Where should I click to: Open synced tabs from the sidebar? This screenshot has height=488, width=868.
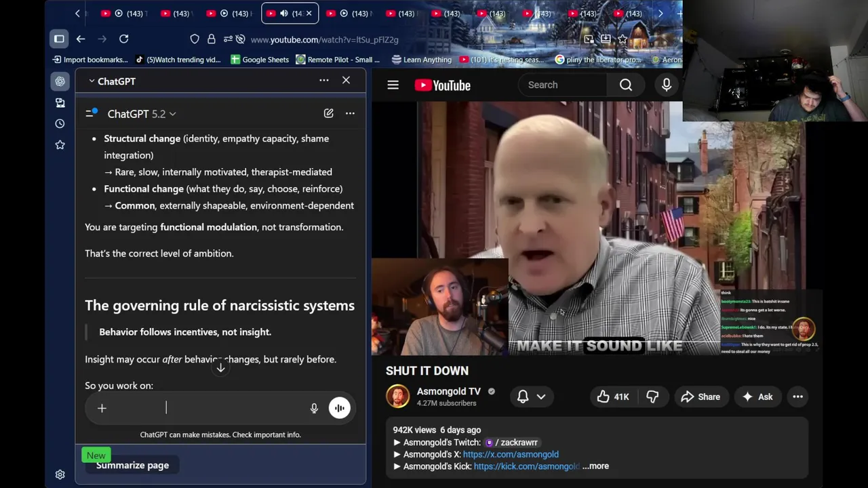(x=60, y=102)
